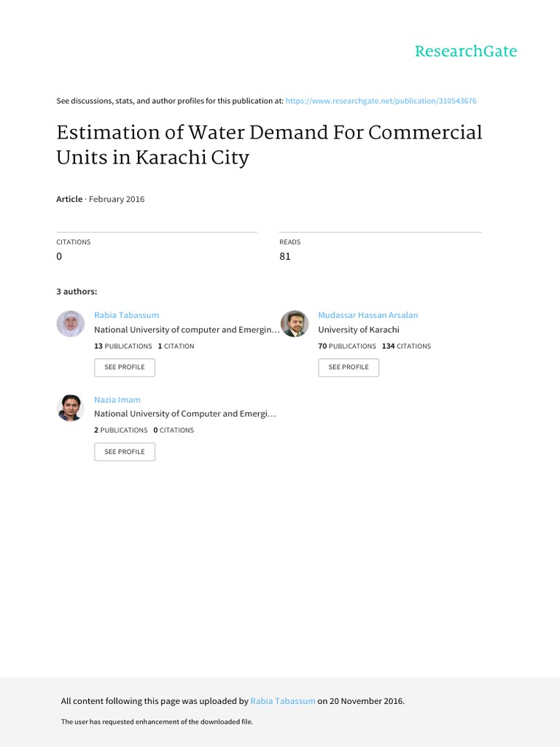This screenshot has height=747, width=560.
Task: Click the Citations count of 0
Action: pos(60,257)
